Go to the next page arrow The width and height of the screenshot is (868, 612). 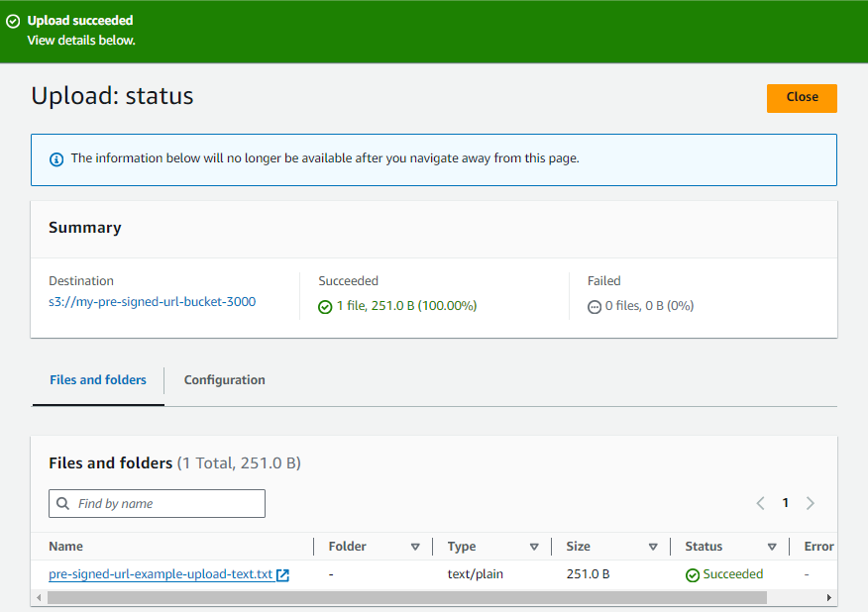[811, 503]
